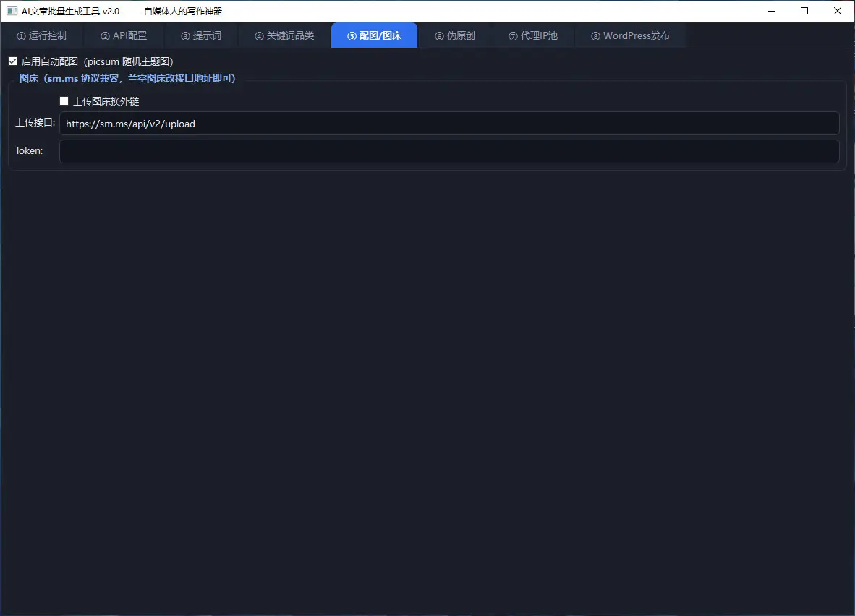Click the 图床 group heading text
Screen dimensions: 855x616
click(127, 79)
